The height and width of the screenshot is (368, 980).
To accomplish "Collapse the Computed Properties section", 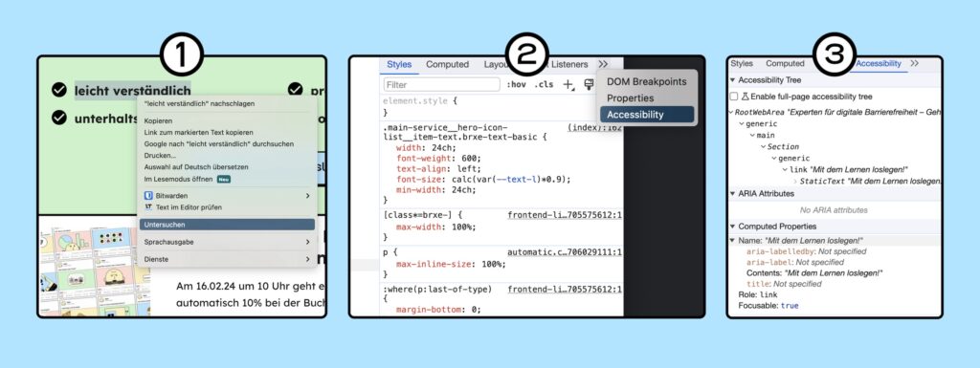I will point(732,227).
